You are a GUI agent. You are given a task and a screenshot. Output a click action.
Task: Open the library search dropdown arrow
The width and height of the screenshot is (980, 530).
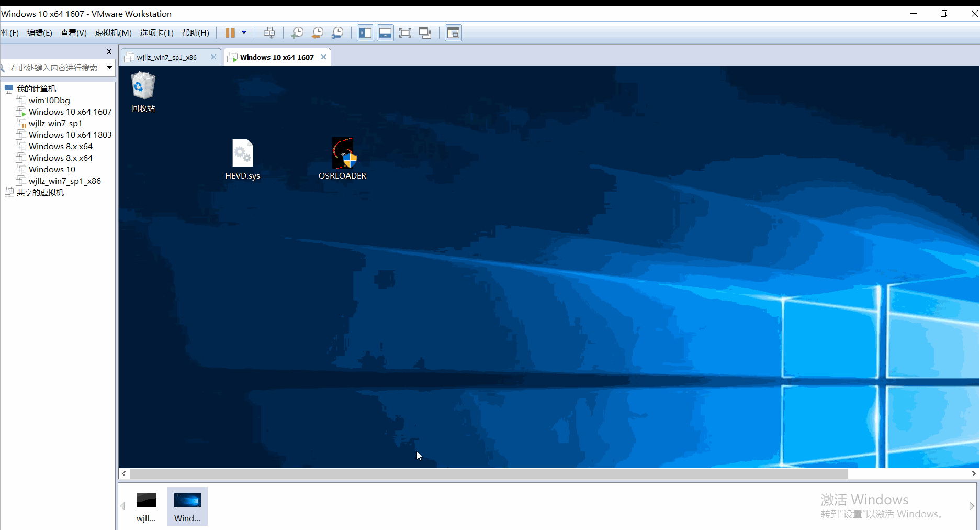[x=109, y=68]
